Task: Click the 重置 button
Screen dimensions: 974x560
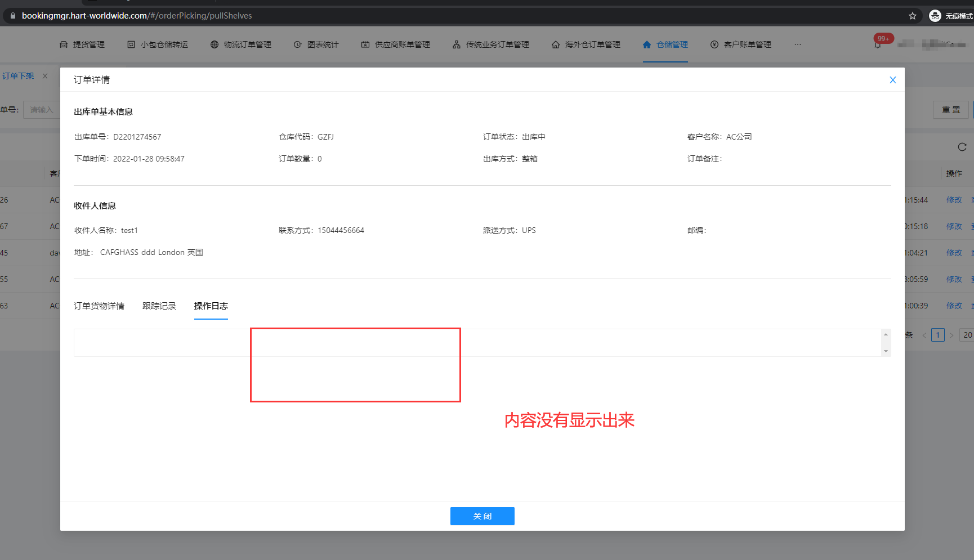Action: point(951,110)
